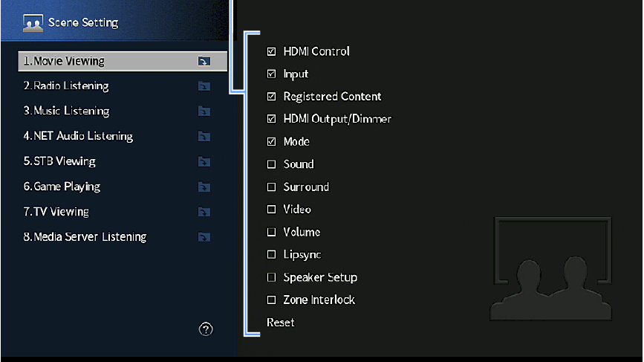Viewport: 644px width, 362px height.
Task: Enable the Sound checkbox
Action: pos(271,164)
